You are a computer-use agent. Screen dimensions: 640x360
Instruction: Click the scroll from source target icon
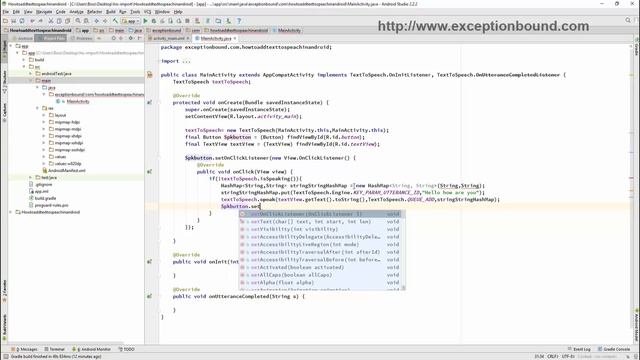coord(113,38)
